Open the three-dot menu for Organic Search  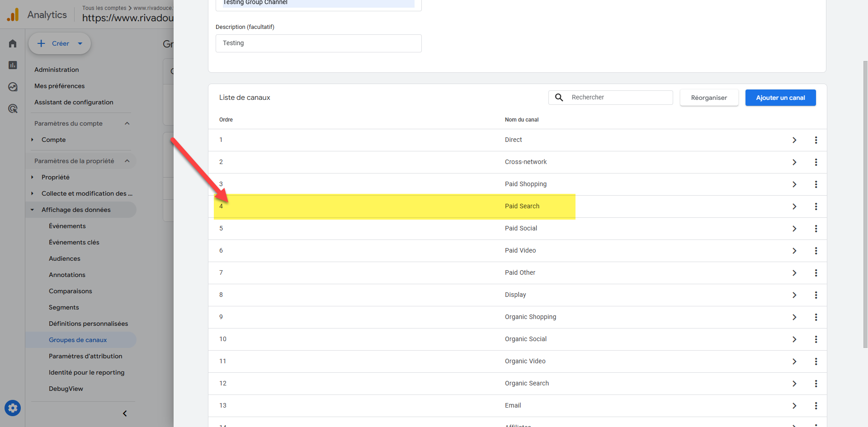[816, 384]
